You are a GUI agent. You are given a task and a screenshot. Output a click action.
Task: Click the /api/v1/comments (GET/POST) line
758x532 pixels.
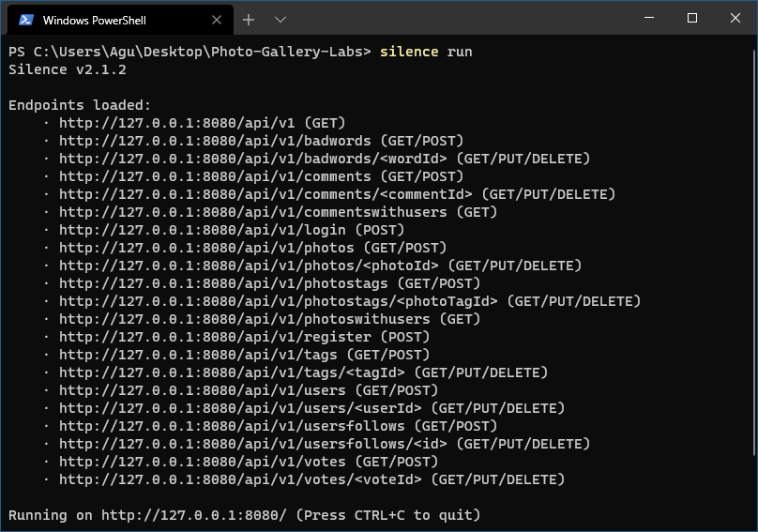coord(261,176)
